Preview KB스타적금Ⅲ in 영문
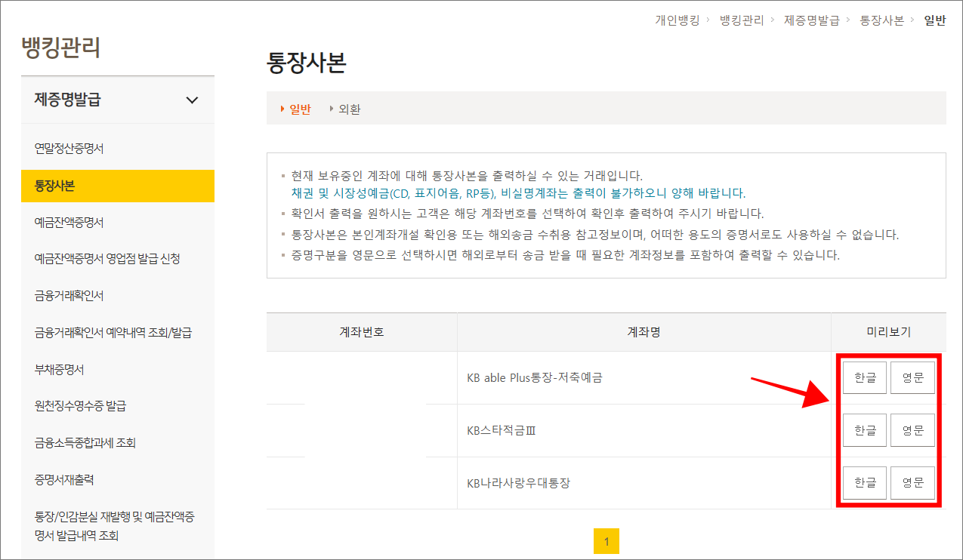Image resolution: width=963 pixels, height=560 pixels. pyautogui.click(x=912, y=430)
